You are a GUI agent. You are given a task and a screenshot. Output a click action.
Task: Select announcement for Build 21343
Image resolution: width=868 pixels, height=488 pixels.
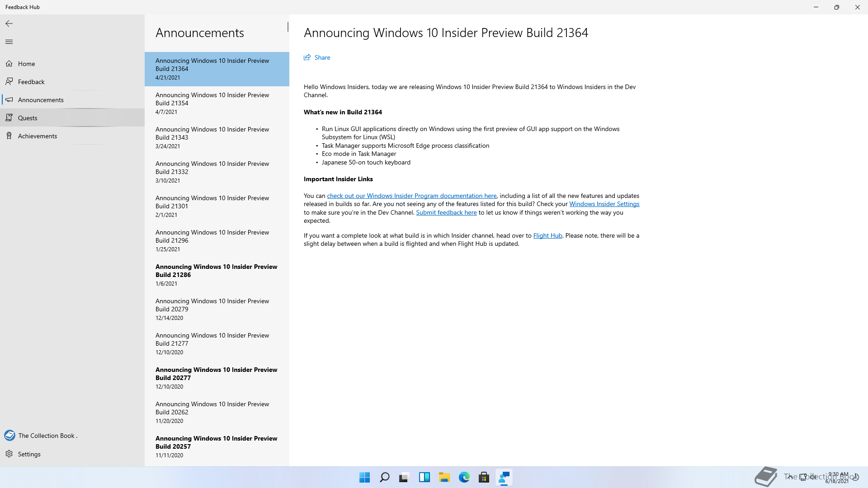pyautogui.click(x=217, y=138)
